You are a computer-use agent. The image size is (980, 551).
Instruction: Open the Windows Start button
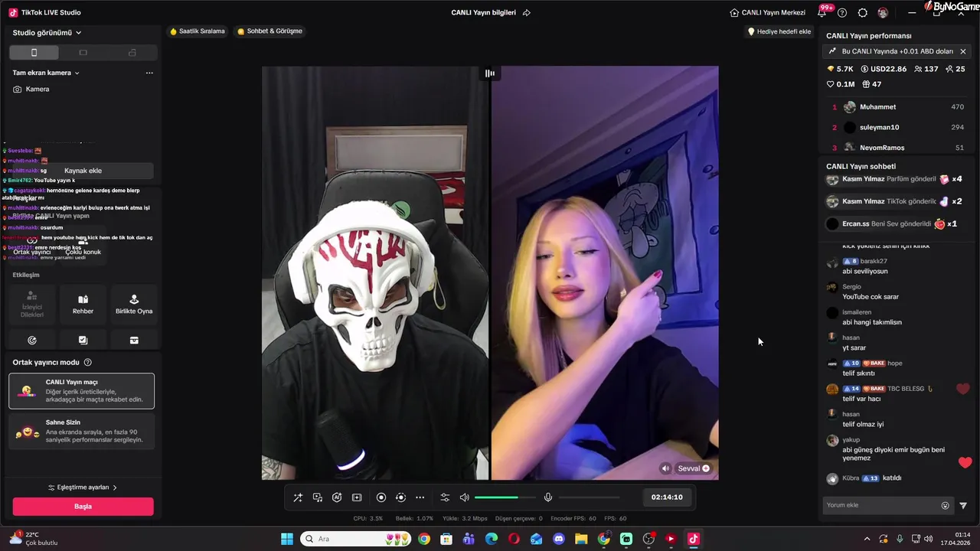coord(287,539)
